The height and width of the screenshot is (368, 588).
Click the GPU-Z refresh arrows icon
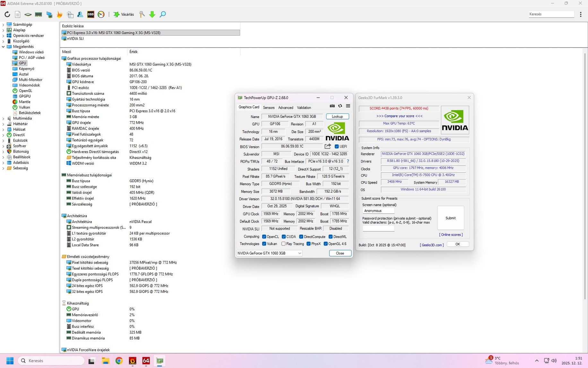340,106
